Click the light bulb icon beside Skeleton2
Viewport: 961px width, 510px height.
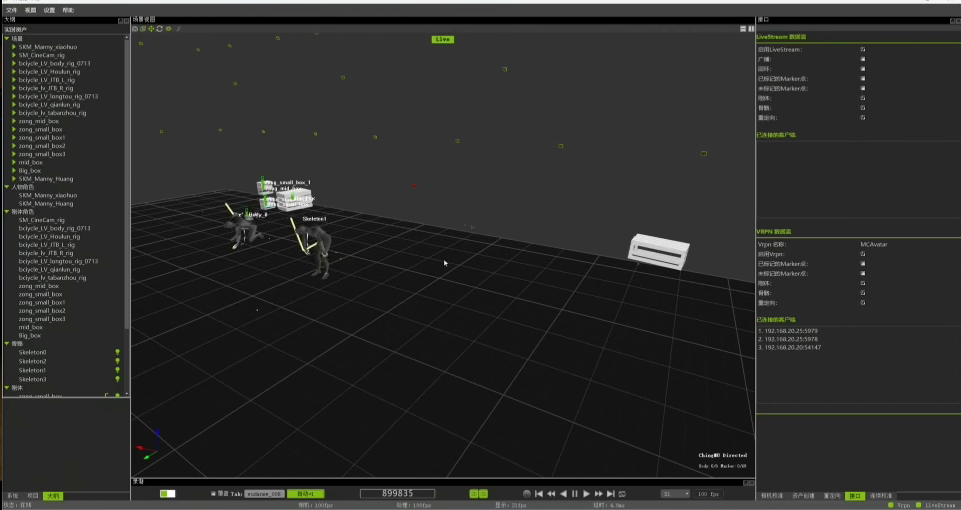(117, 362)
